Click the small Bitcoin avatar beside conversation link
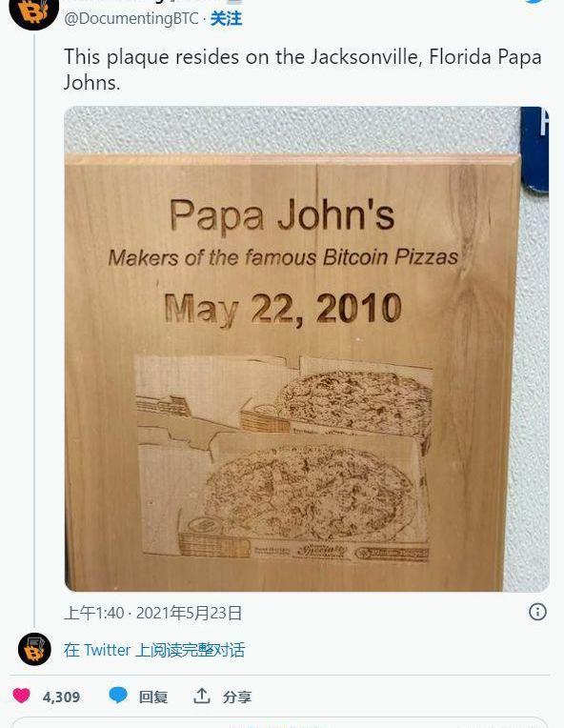 (34, 649)
